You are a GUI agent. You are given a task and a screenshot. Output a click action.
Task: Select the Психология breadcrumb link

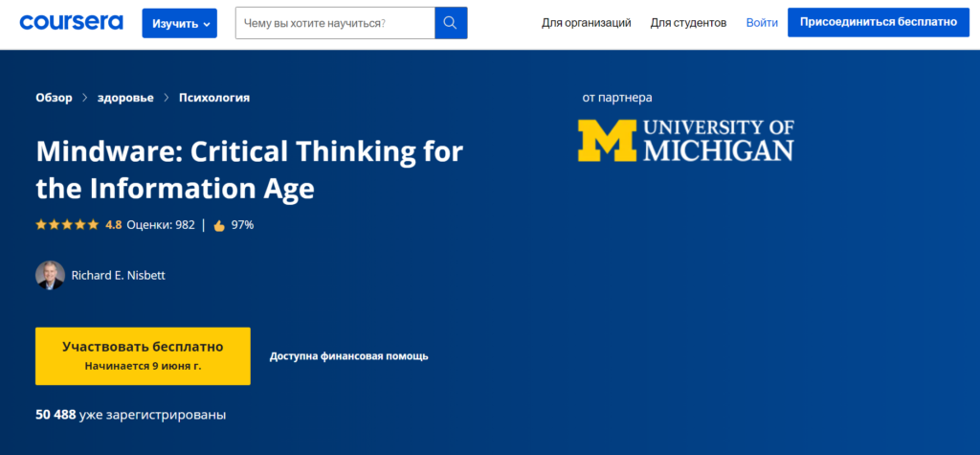click(x=214, y=98)
